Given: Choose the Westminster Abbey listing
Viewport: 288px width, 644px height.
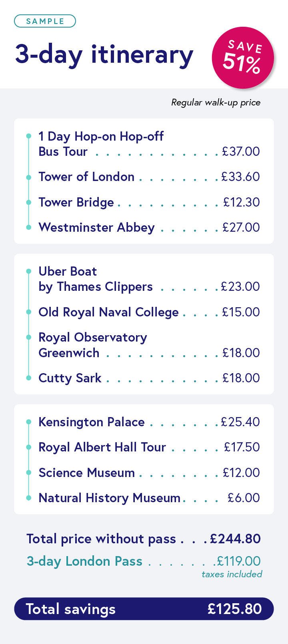Looking at the screenshot, I should click(x=96, y=227).
